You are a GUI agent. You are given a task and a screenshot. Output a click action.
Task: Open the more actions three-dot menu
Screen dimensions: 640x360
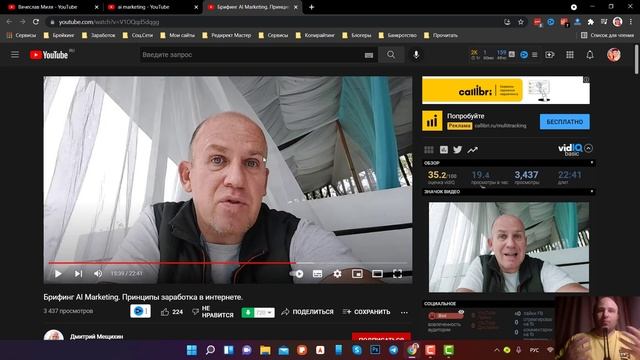[x=404, y=312]
